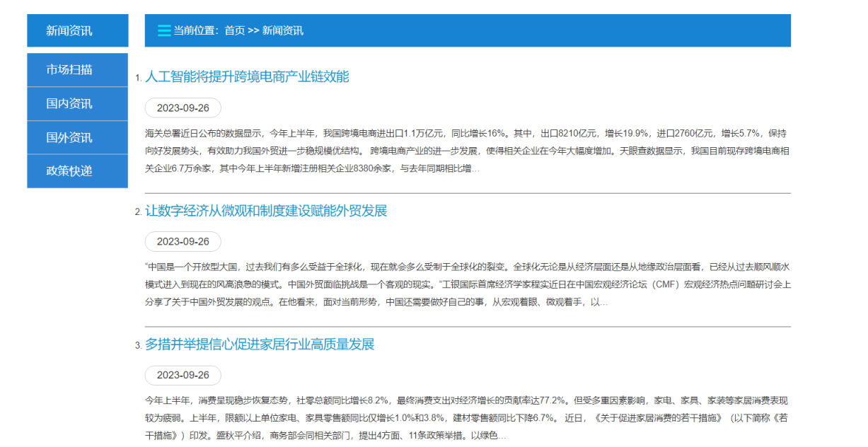Viewport: 868px width, 447px height.
Task: Open the 新闻资讯 sidebar header
Action: tap(69, 30)
